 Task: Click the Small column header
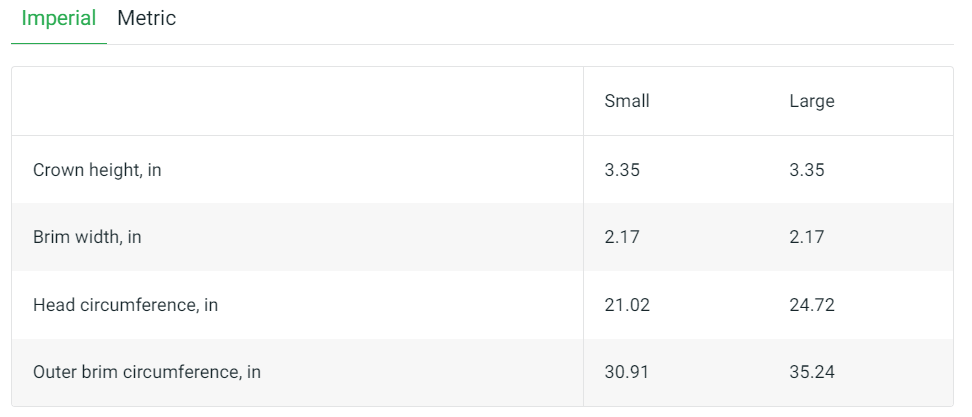pyautogui.click(x=627, y=101)
